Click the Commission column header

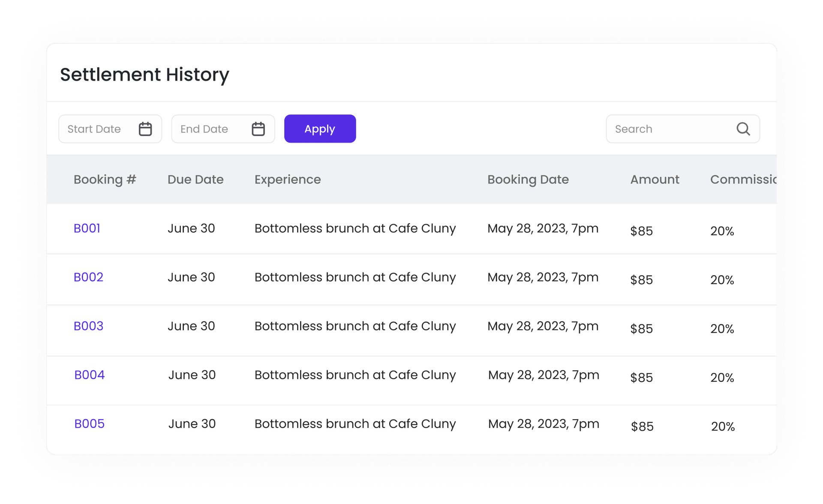click(x=743, y=180)
